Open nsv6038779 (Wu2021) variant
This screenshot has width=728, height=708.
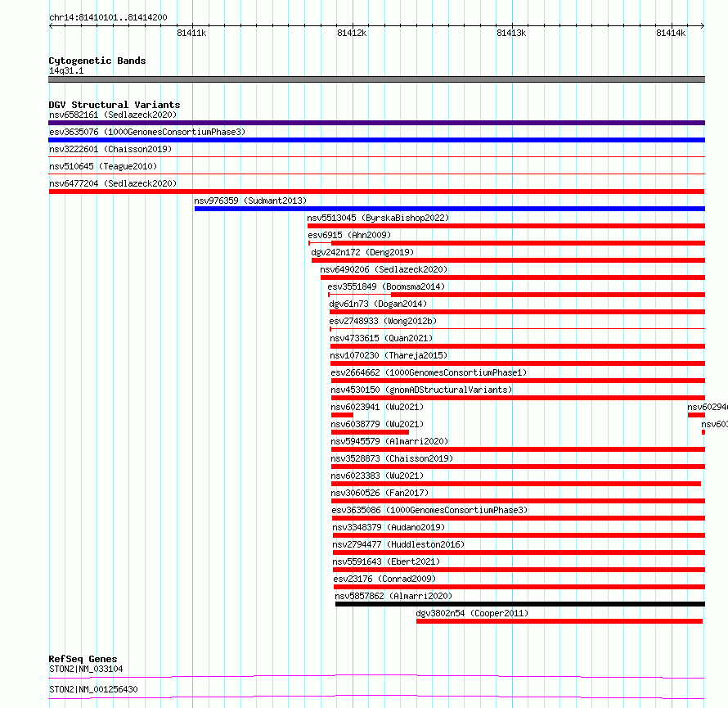[377, 424]
